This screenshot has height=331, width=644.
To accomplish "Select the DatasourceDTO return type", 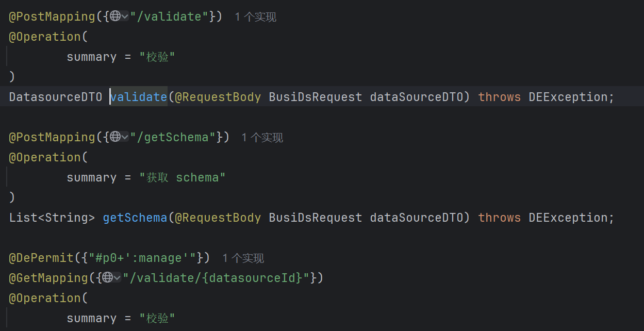I will [55, 97].
